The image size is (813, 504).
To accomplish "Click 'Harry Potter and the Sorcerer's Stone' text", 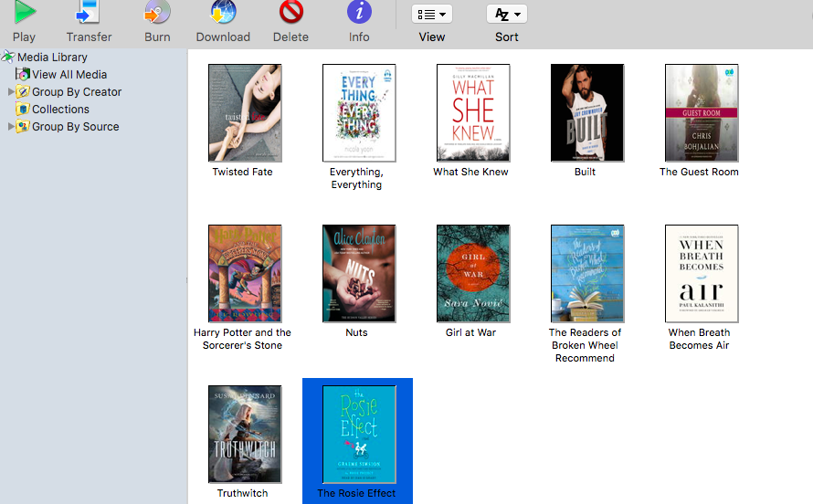I will point(242,339).
